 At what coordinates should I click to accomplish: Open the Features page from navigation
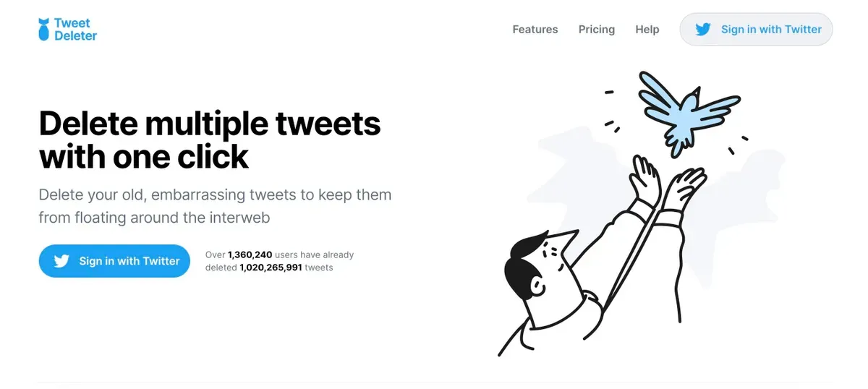coord(535,30)
